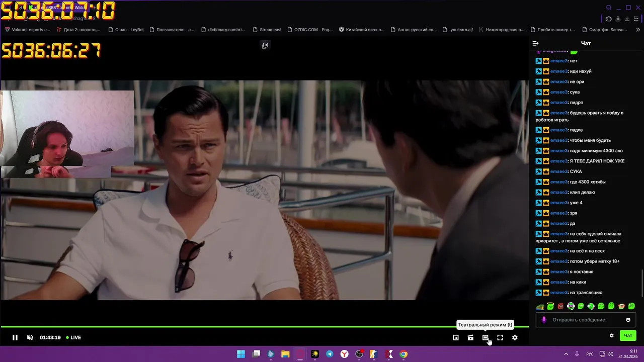Screen dimensions: 644x362
Task: Unmute the player volume icon
Action: (x=30, y=337)
